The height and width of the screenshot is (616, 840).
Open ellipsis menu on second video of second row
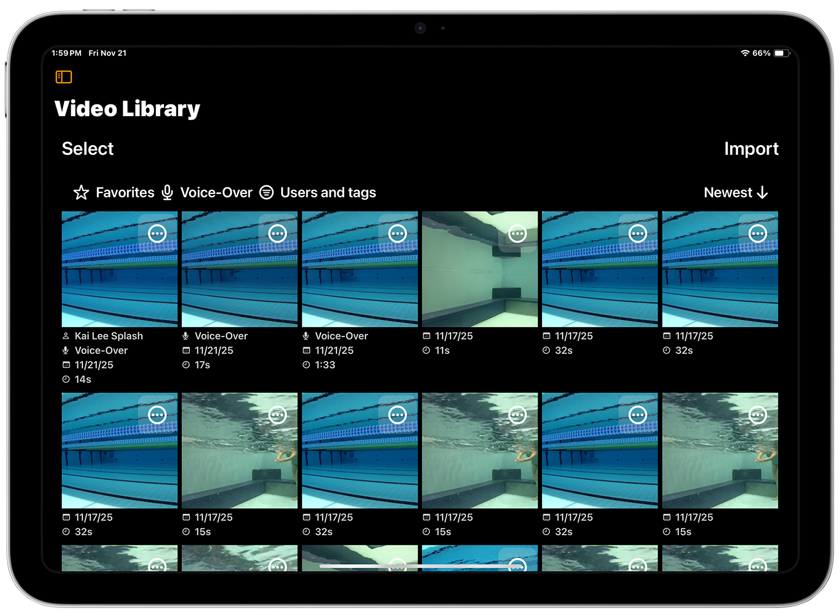tap(277, 415)
